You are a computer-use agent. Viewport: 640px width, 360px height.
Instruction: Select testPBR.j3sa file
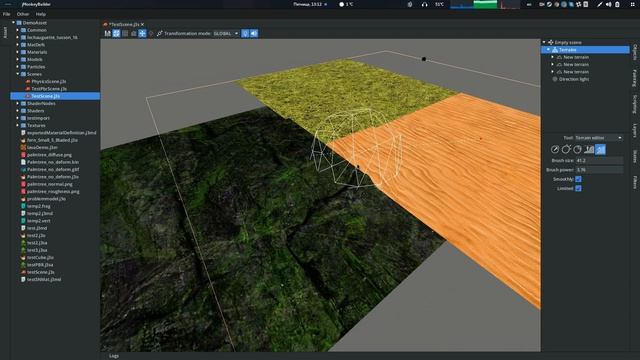coord(37,265)
